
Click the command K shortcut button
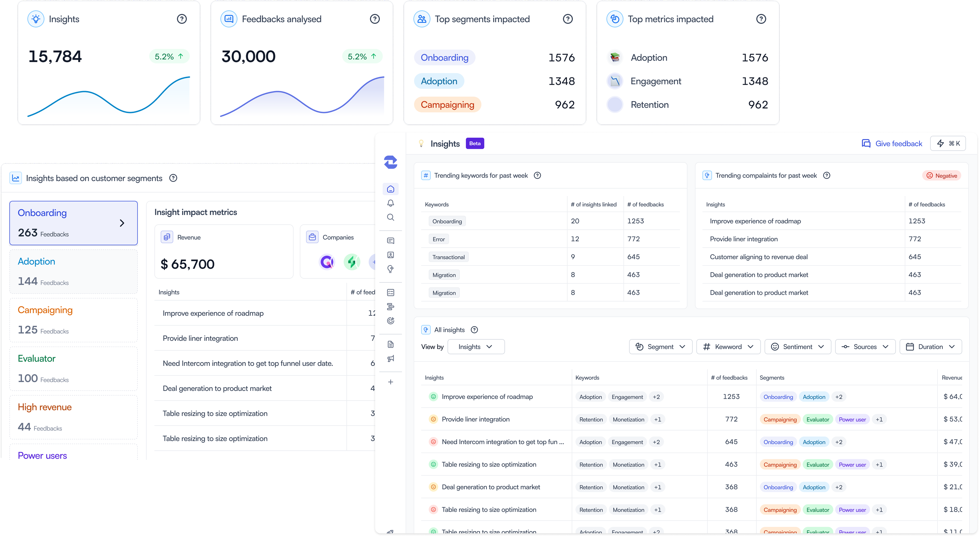(x=948, y=144)
